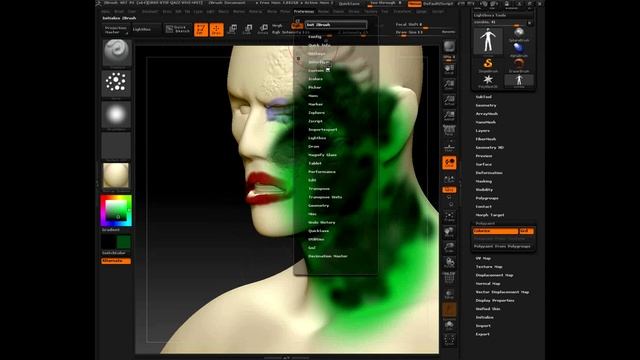The width and height of the screenshot is (640, 360).
Task: Click the BPR render icon
Action: (x=449, y=47)
